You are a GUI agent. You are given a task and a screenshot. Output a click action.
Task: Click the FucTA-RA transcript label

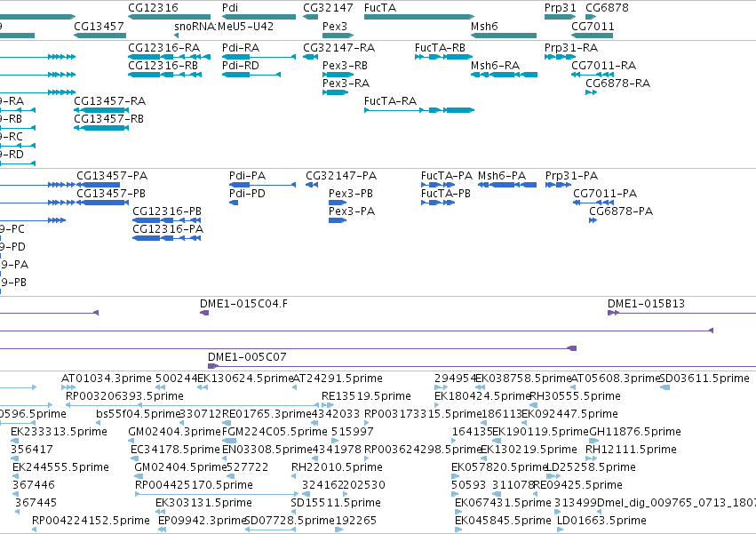tap(390, 100)
